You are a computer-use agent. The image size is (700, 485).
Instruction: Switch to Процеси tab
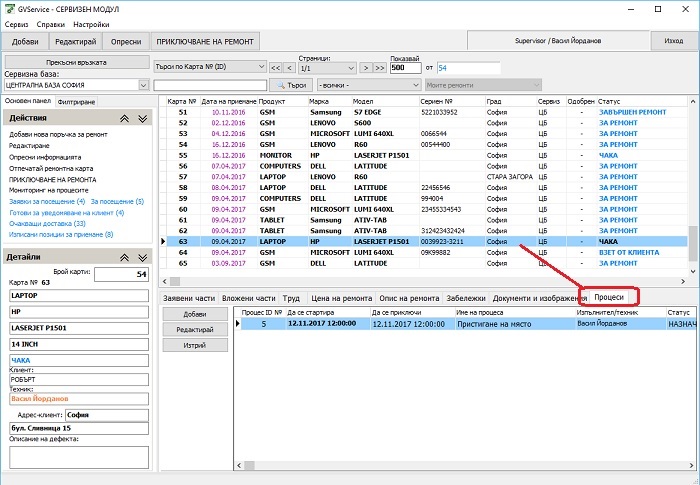pyautogui.click(x=608, y=297)
